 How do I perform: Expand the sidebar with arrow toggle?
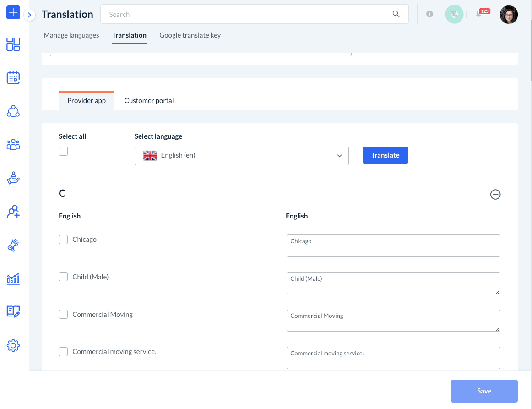(x=29, y=15)
